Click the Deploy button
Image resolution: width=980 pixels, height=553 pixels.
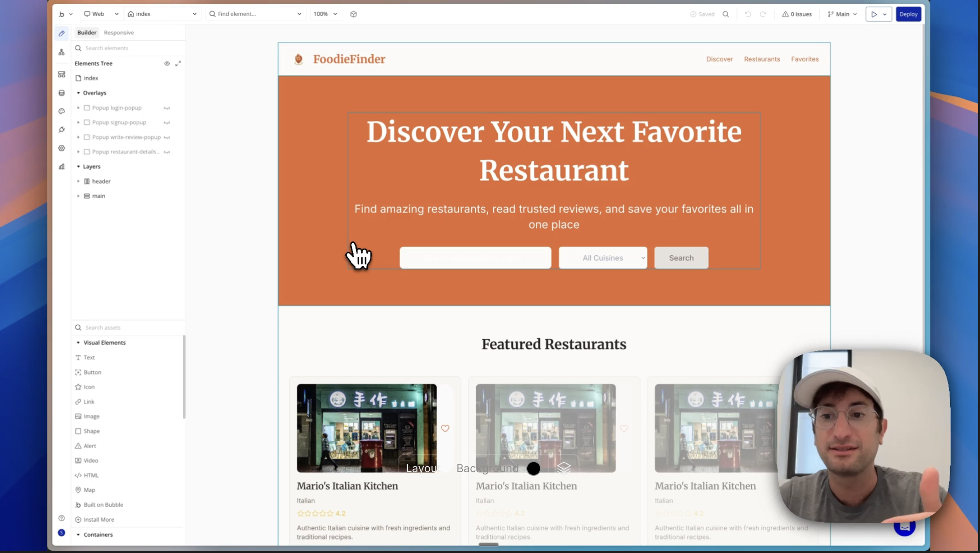click(x=908, y=14)
